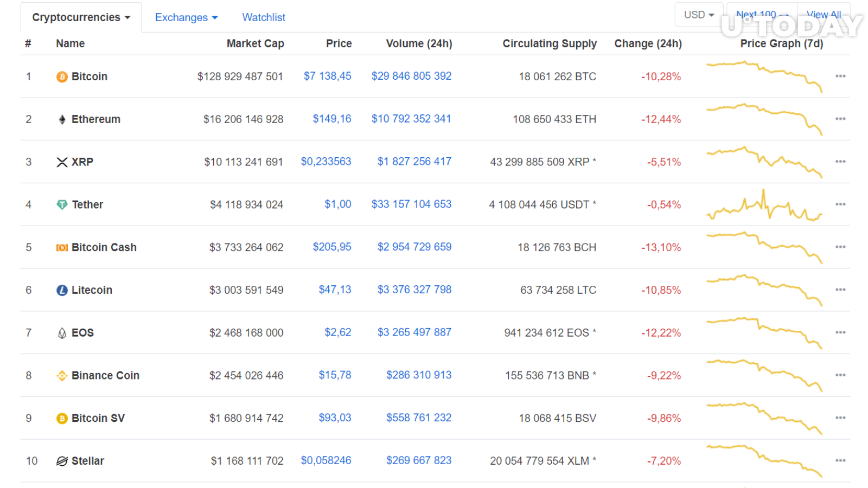This screenshot has height=488, width=868.
Task: Open Stellar 7-day price graph
Action: pyautogui.click(x=764, y=461)
